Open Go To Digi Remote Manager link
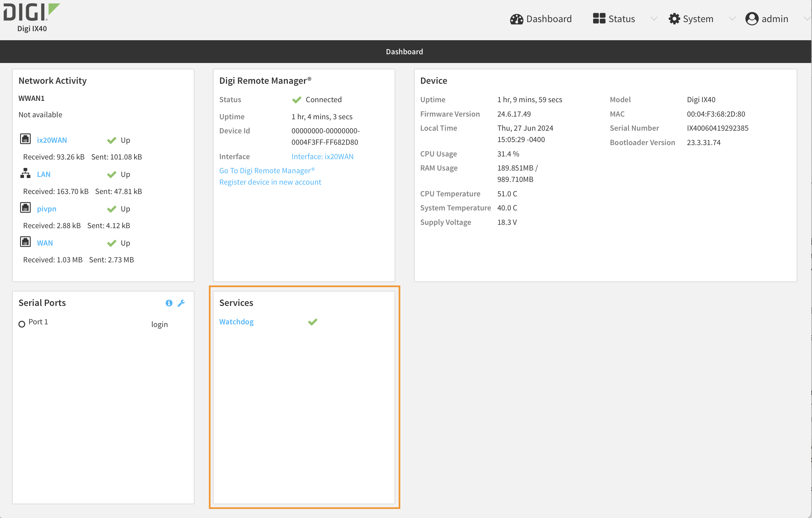The image size is (812, 518). click(x=267, y=171)
